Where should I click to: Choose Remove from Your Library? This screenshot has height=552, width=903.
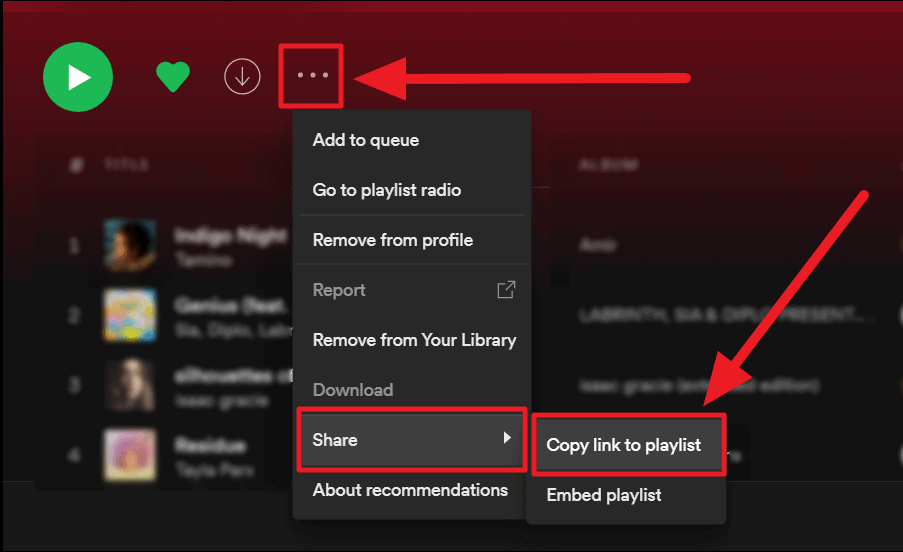[x=414, y=340]
